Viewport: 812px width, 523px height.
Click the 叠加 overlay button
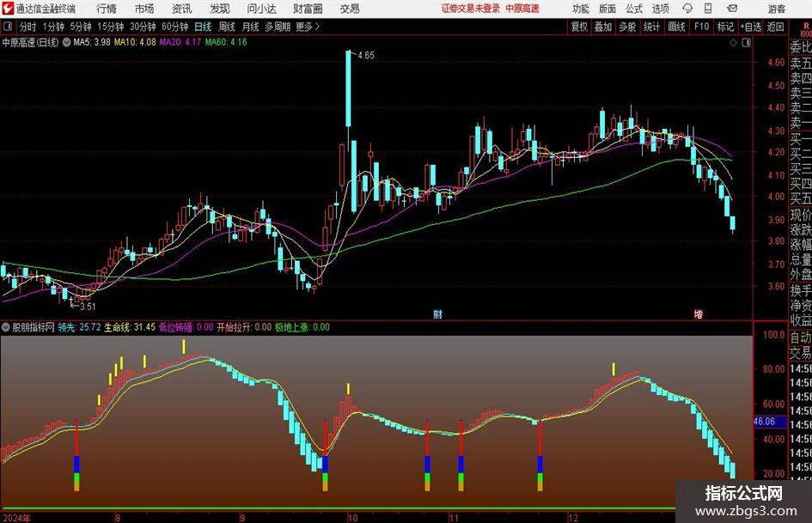603,27
